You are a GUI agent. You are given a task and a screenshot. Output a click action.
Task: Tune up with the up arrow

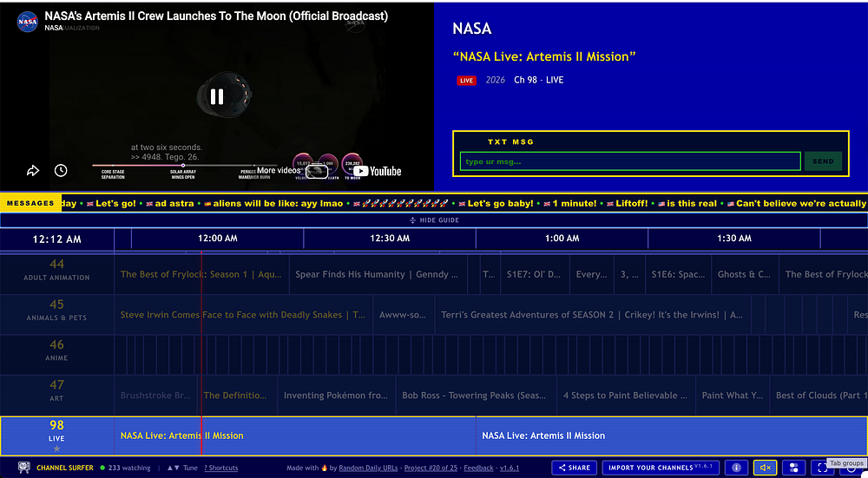point(170,468)
